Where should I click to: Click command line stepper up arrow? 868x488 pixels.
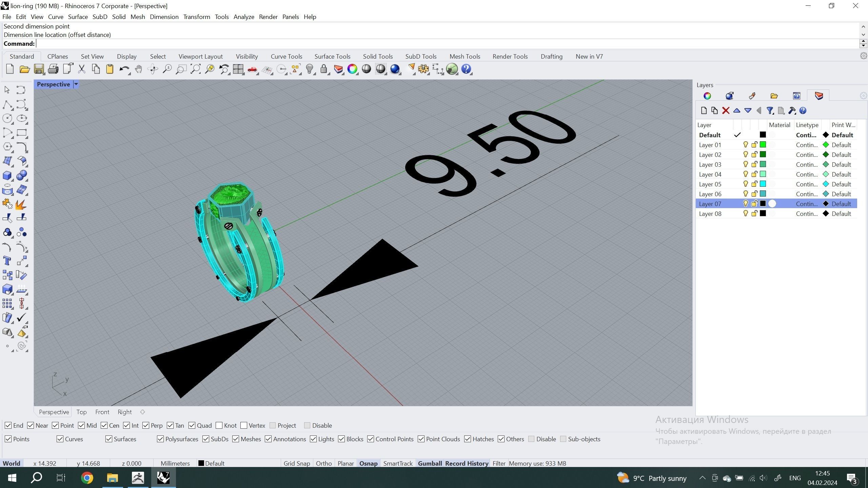[863, 41]
